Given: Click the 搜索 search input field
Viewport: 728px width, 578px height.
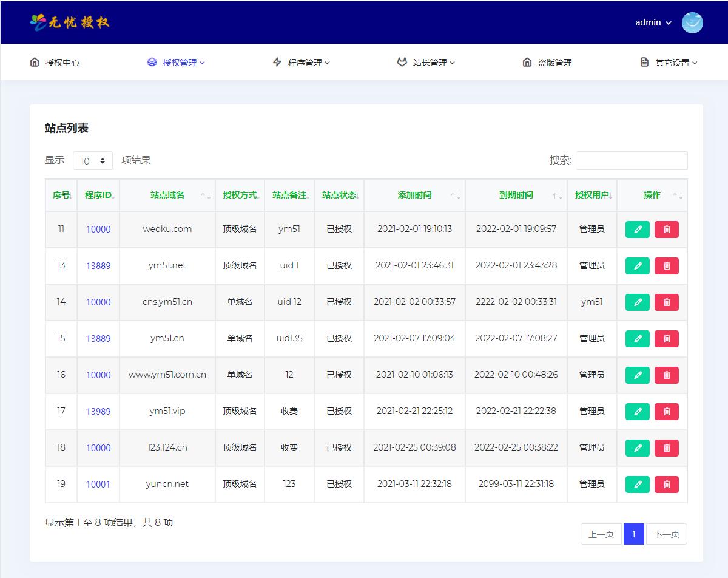Looking at the screenshot, I should (632, 160).
